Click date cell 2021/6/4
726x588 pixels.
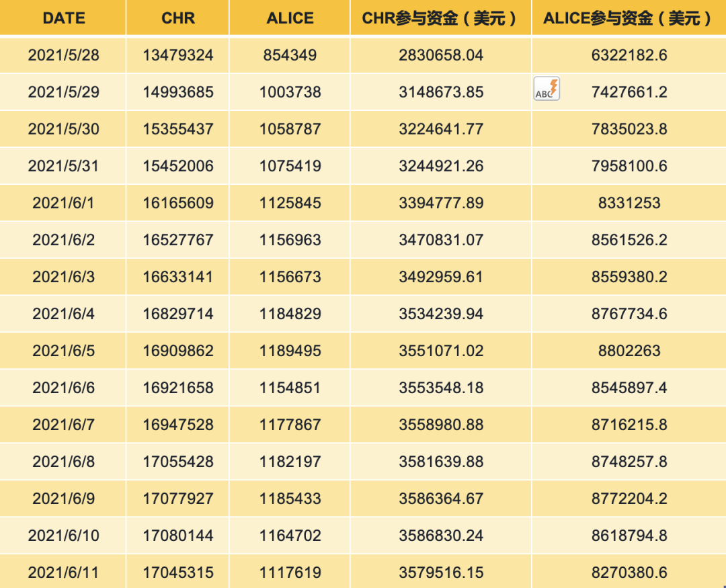coord(63,314)
